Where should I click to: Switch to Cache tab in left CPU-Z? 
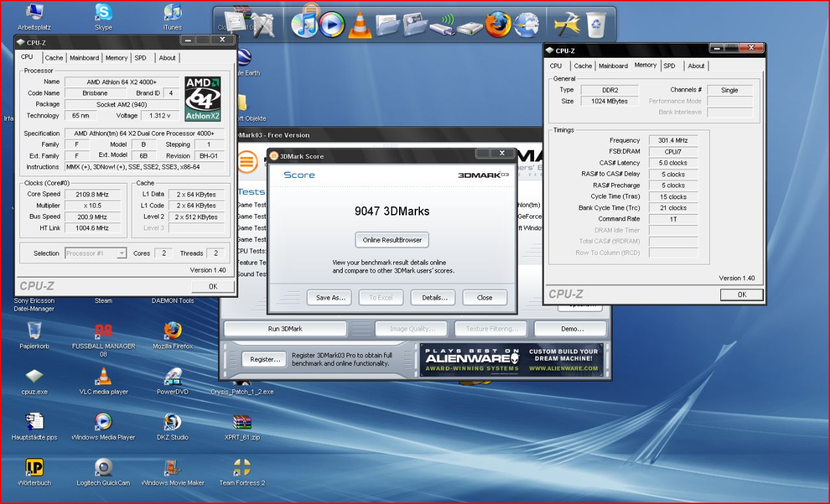tap(54, 58)
